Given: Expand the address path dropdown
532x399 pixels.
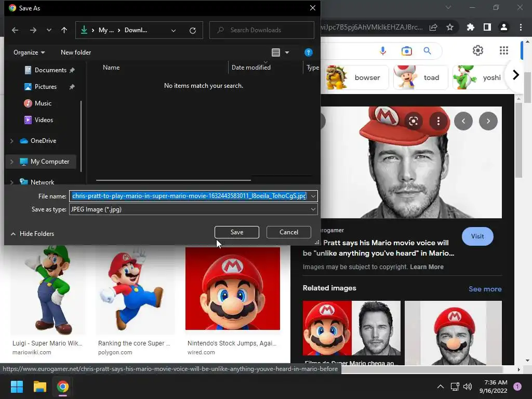Looking at the screenshot, I should pos(174,31).
